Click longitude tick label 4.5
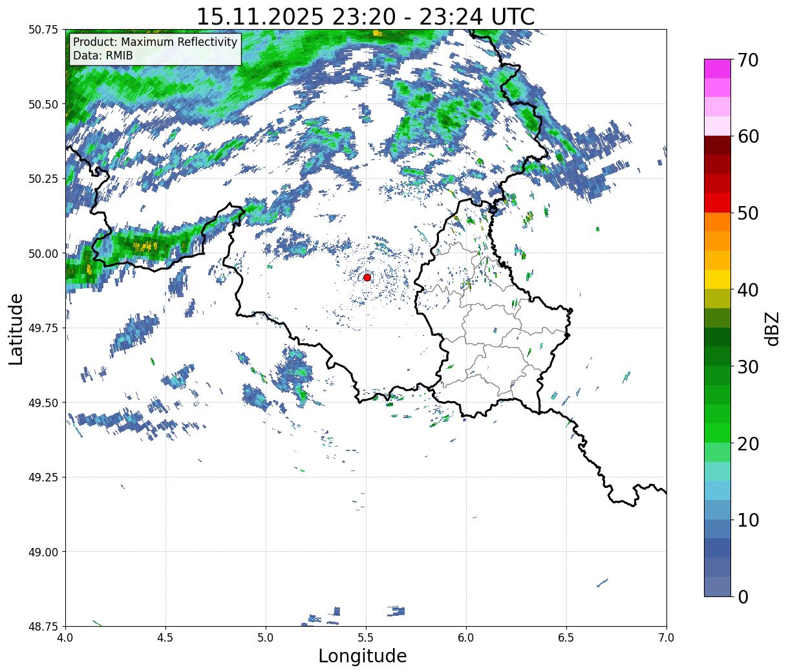Screen dimensions: 788x672 (165, 637)
